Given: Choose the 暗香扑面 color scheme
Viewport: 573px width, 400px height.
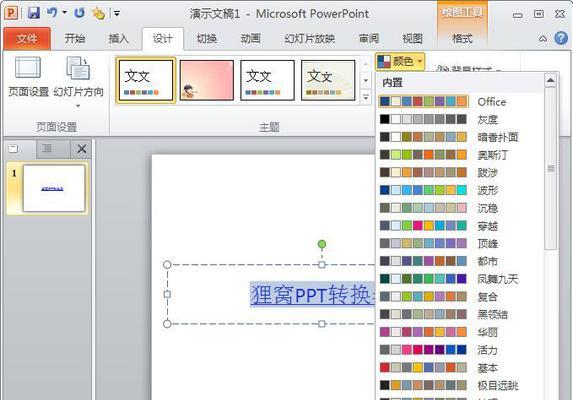Looking at the screenshot, I should pos(460,137).
